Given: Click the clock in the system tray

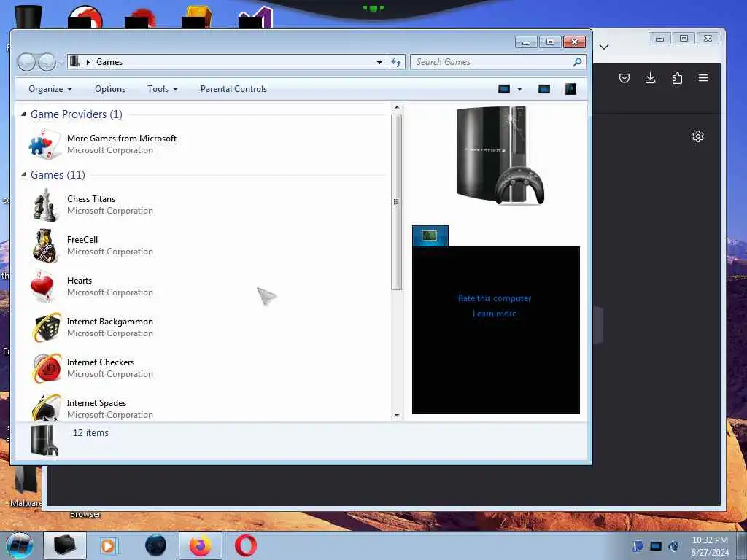Looking at the screenshot, I should pos(710,546).
